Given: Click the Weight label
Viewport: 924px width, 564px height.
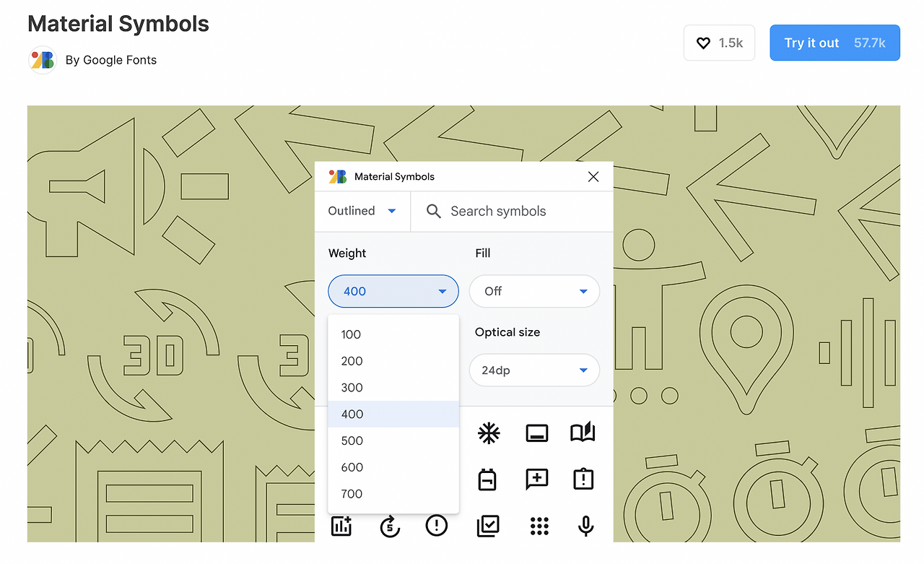Looking at the screenshot, I should (347, 253).
